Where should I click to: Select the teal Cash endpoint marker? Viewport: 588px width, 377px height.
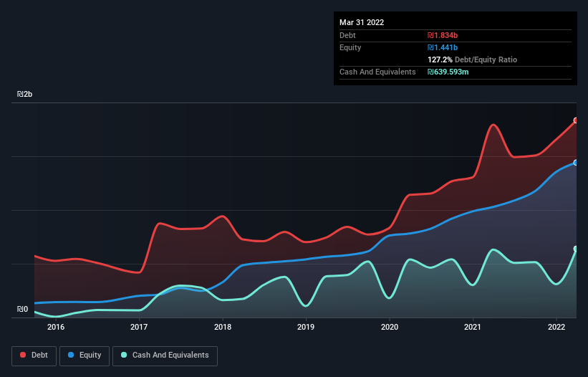576,249
